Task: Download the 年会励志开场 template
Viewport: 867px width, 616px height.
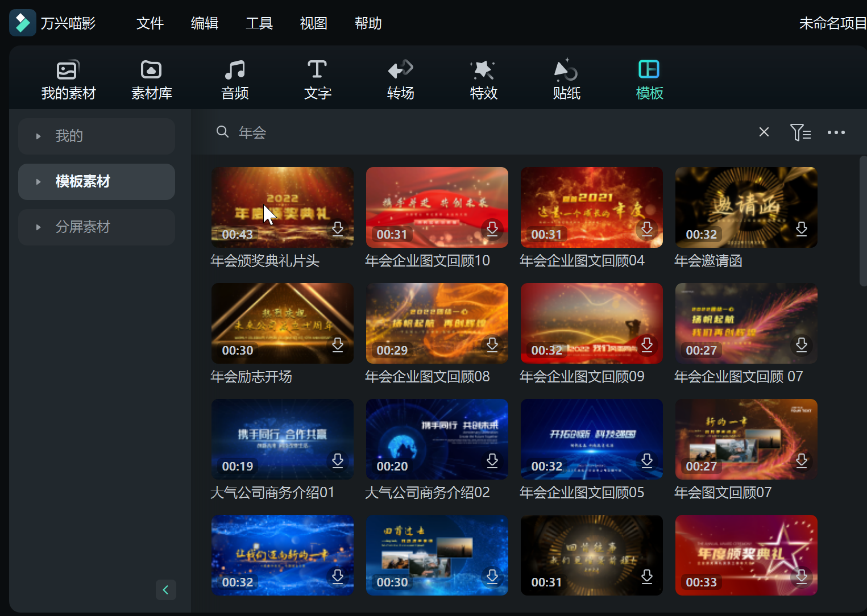Action: 338,345
